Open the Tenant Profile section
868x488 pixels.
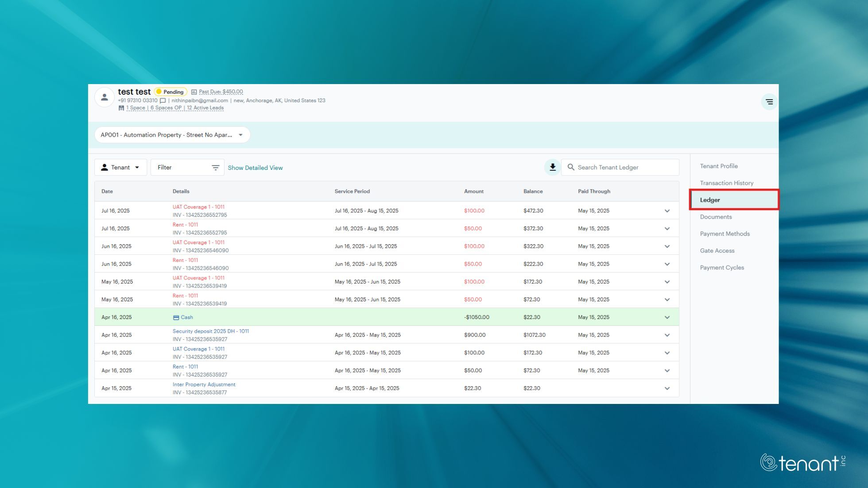click(x=719, y=166)
